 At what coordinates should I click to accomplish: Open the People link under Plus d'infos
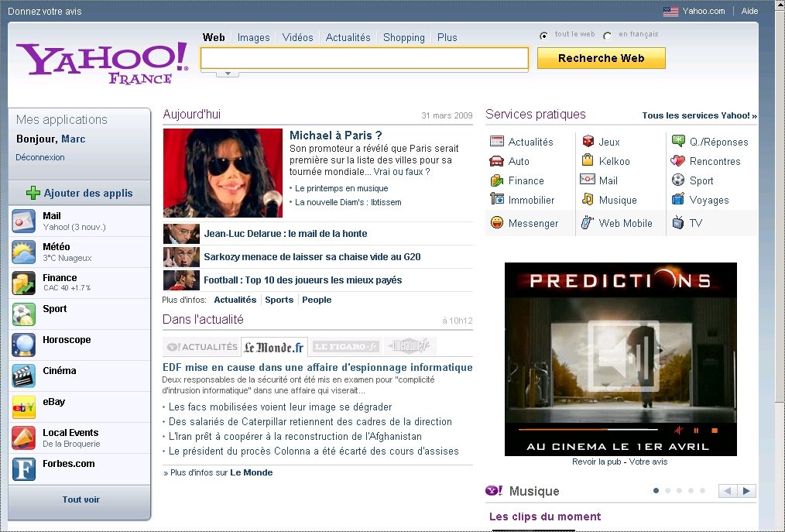[x=317, y=300]
